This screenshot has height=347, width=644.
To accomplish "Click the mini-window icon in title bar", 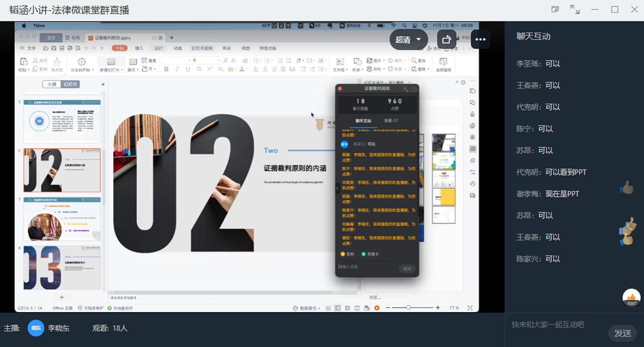I will click(555, 9).
